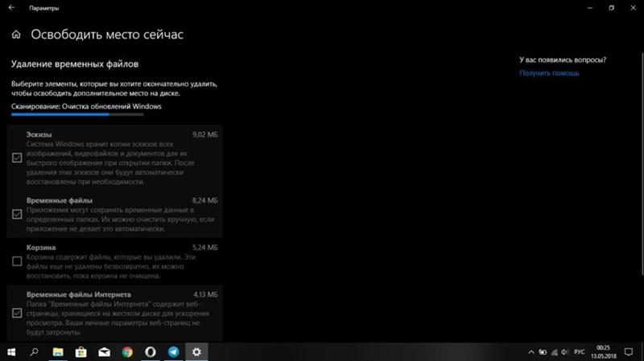Open the Mail app on taskbar
Image resolution: width=644 pixels, height=361 pixels.
[x=105, y=352]
